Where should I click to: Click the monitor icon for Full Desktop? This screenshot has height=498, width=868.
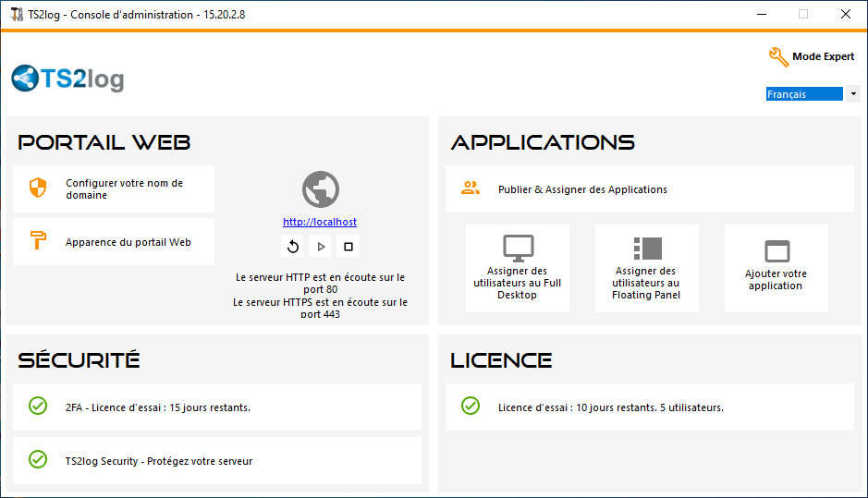click(519, 249)
